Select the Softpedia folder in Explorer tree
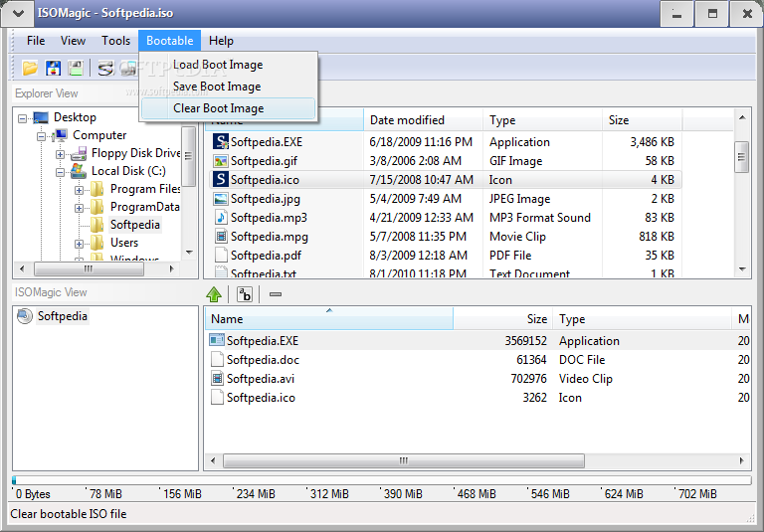The height and width of the screenshot is (532, 764). tap(135, 225)
